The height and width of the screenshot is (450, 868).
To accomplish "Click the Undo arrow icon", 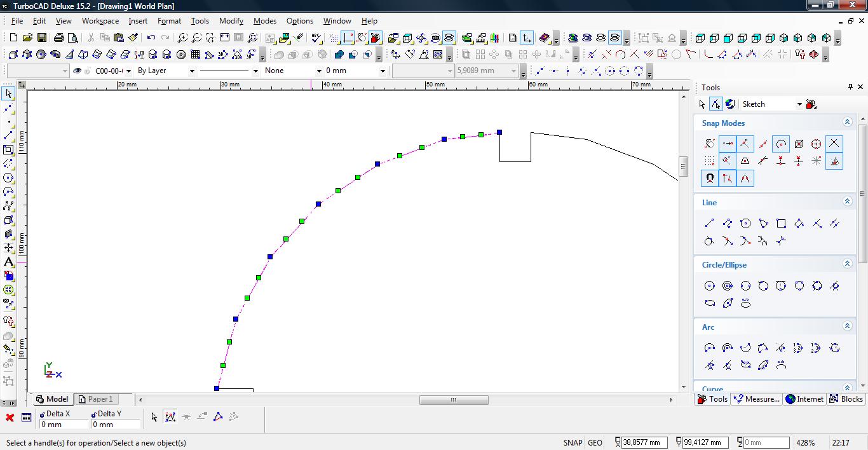I will [151, 38].
